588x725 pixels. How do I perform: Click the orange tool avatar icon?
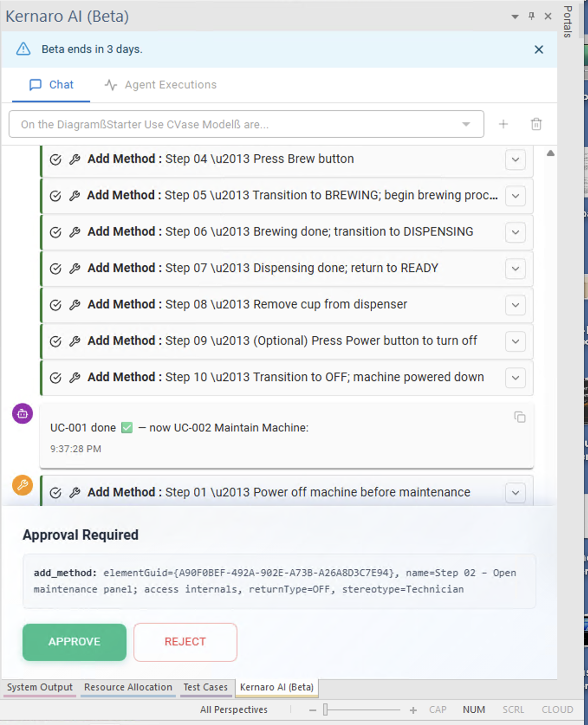tap(23, 485)
